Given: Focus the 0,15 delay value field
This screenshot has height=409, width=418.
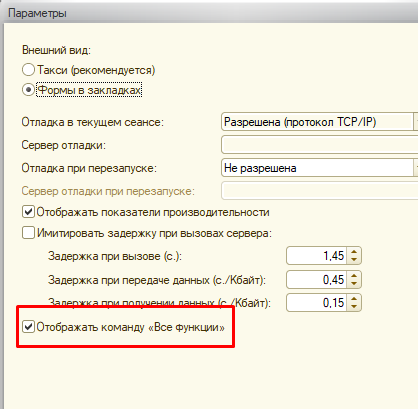Looking at the screenshot, I should (x=317, y=303).
